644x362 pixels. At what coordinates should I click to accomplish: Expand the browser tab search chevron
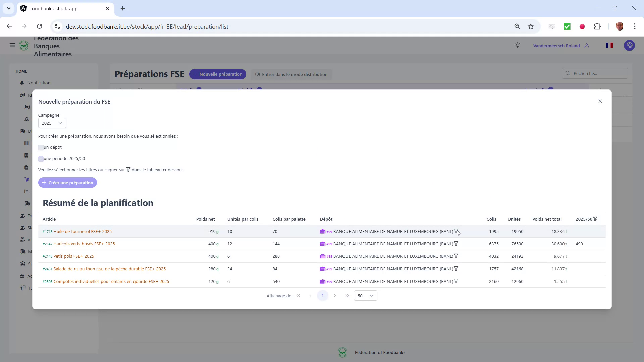point(9,8)
